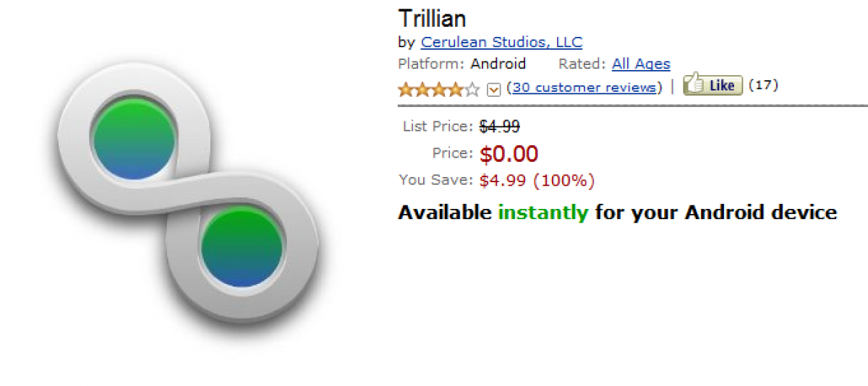
Task: Click the Trillian product title
Action: click(x=433, y=19)
